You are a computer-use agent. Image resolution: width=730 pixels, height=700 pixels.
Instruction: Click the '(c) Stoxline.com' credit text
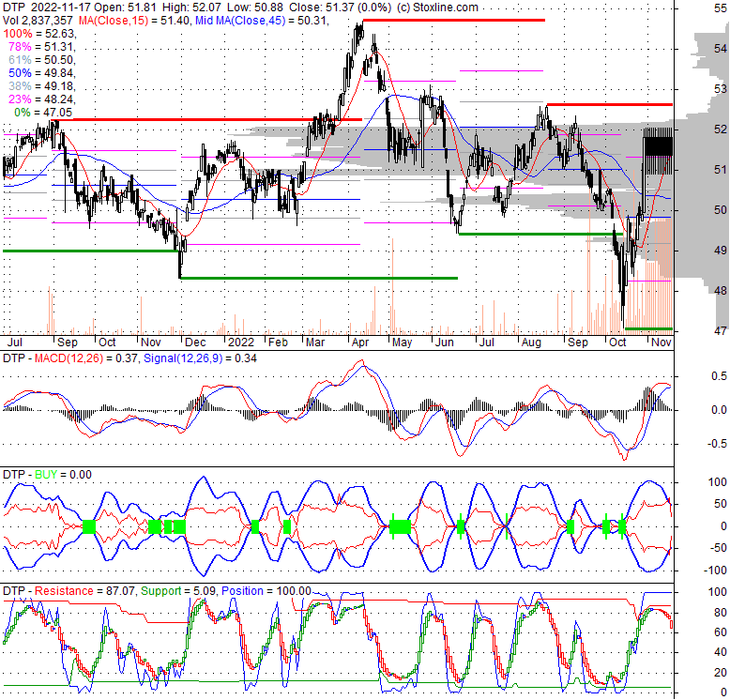[x=437, y=8]
